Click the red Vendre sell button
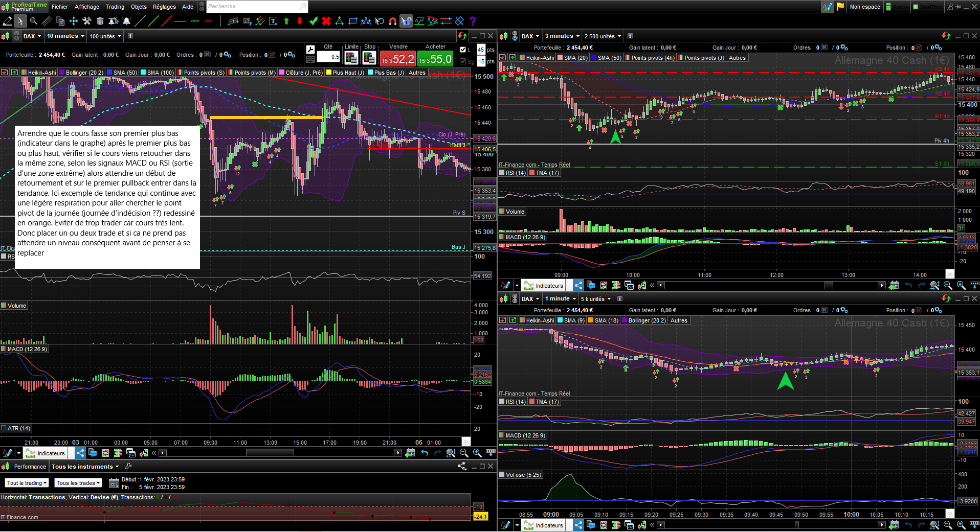The image size is (980, 532). pyautogui.click(x=398, y=59)
